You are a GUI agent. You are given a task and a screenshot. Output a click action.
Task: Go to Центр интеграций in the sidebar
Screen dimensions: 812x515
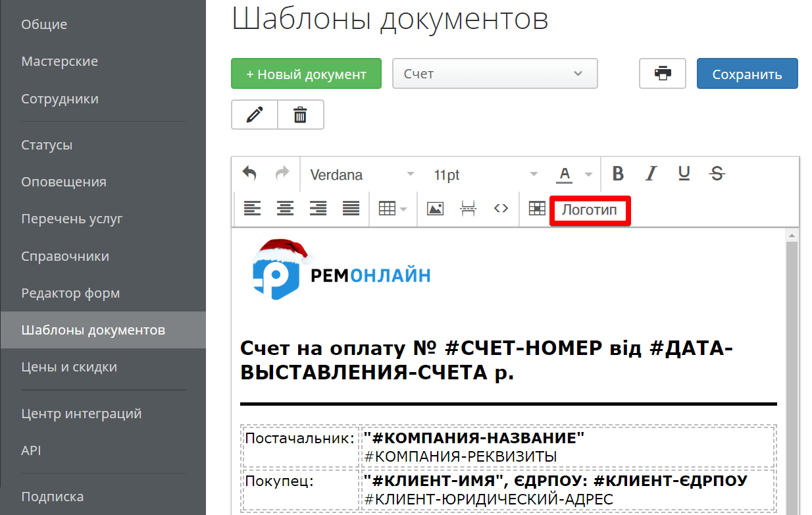point(82,413)
